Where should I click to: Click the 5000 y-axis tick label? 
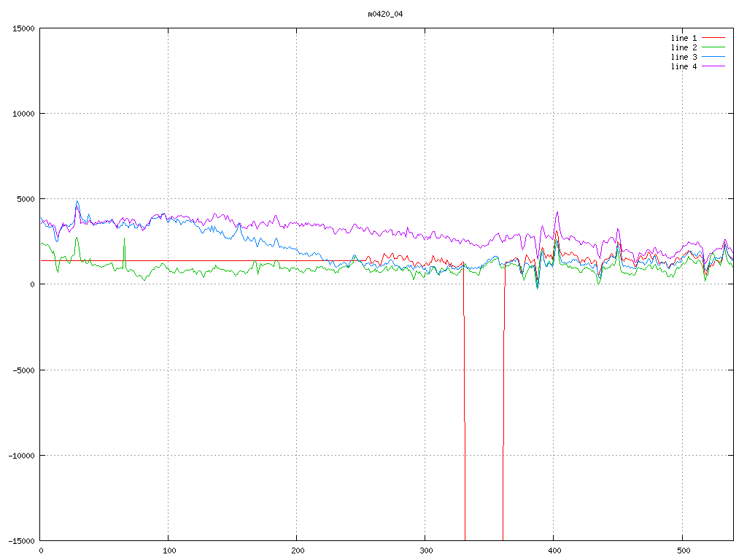[x=25, y=199]
